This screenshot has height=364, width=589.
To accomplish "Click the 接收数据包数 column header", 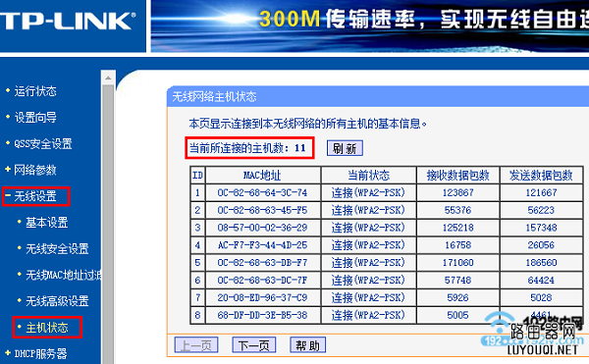I will coord(457,176).
